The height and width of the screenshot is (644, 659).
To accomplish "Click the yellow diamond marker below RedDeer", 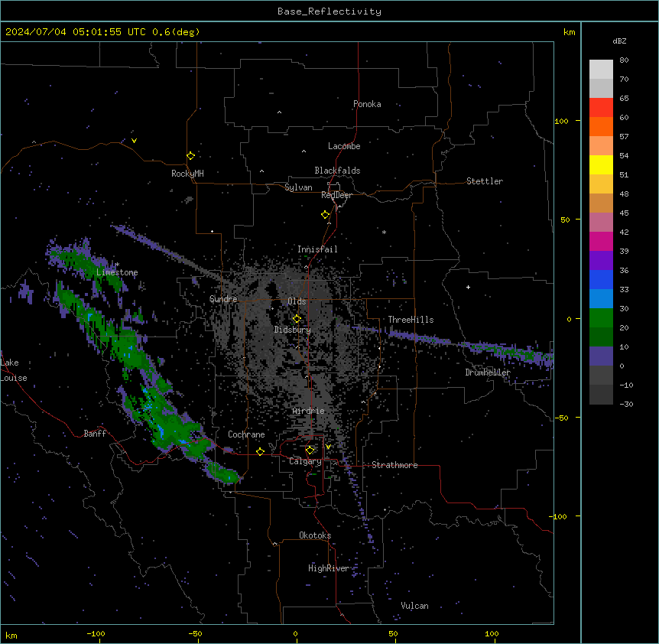I will click(x=325, y=214).
